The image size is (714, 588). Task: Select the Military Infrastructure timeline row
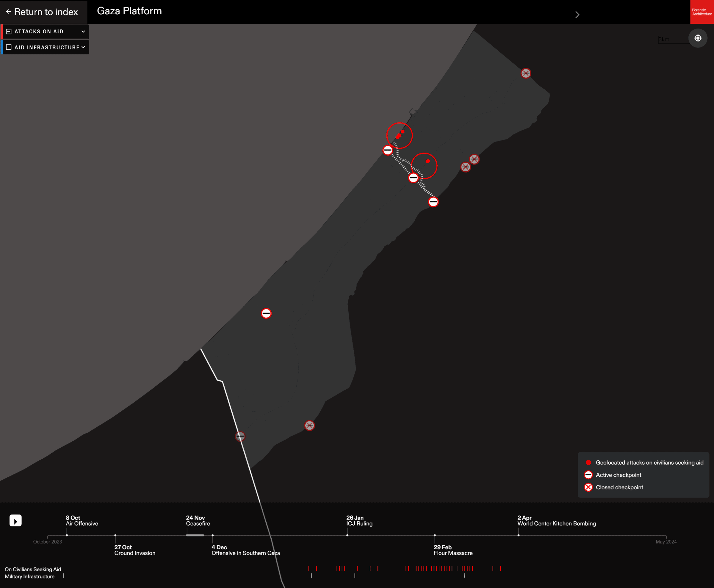pyautogui.click(x=30, y=577)
